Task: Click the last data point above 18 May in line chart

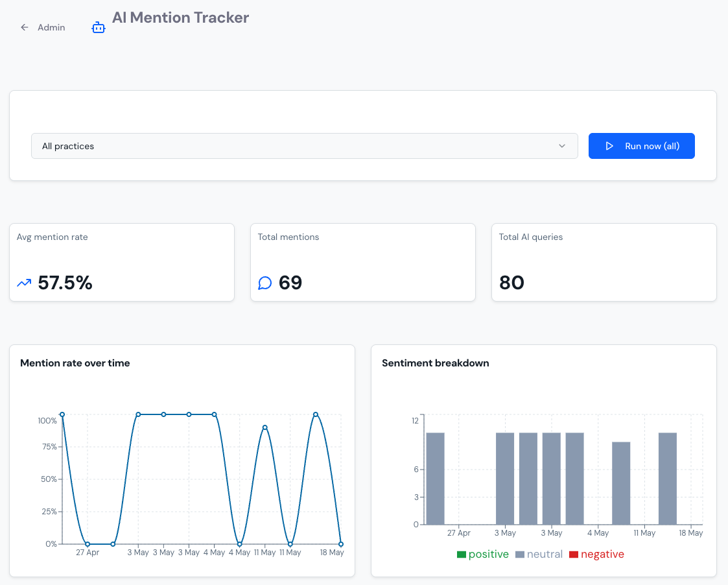Action: click(341, 544)
